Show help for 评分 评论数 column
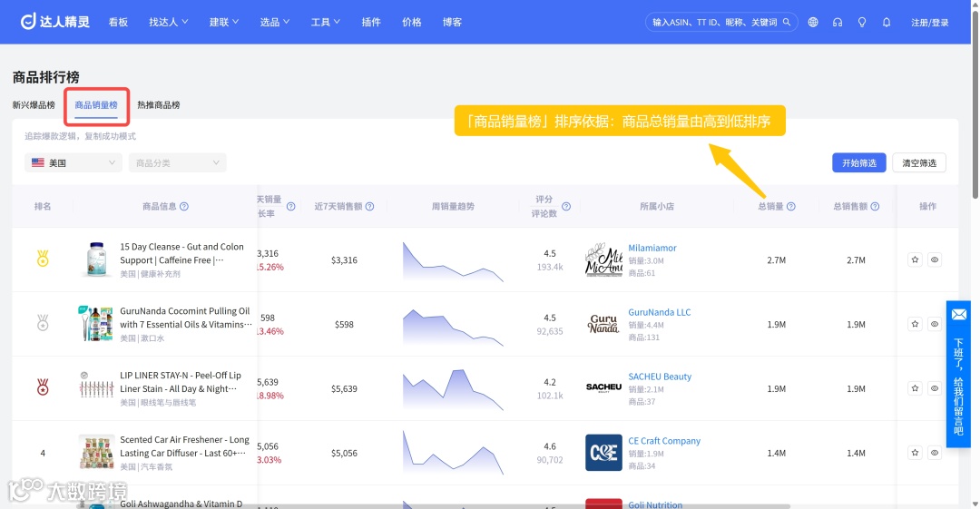This screenshot has height=509, width=980. [x=566, y=206]
